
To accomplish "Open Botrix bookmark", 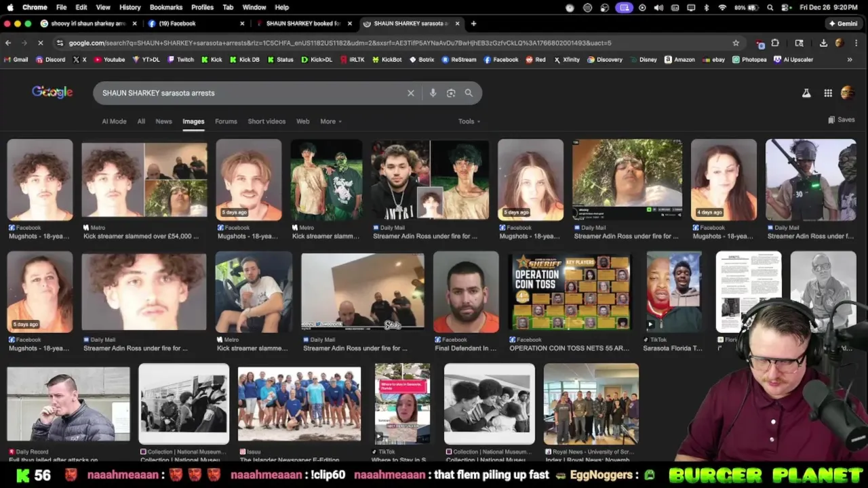I will pyautogui.click(x=421, y=60).
